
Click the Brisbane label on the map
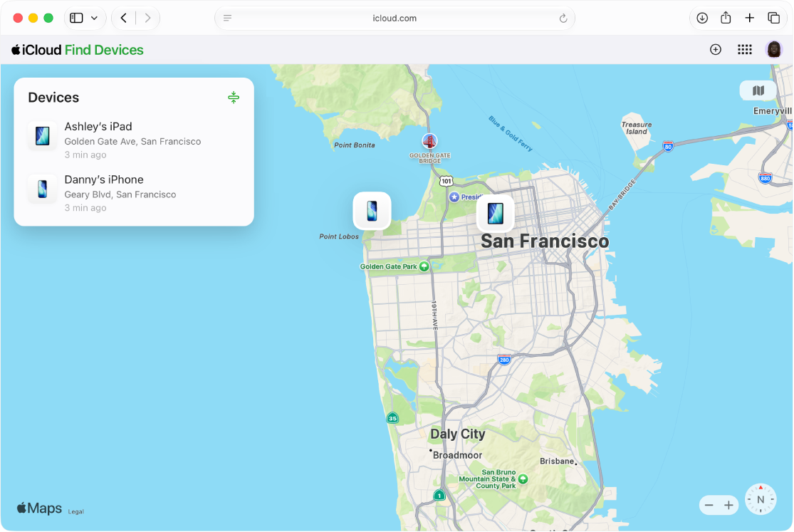556,461
